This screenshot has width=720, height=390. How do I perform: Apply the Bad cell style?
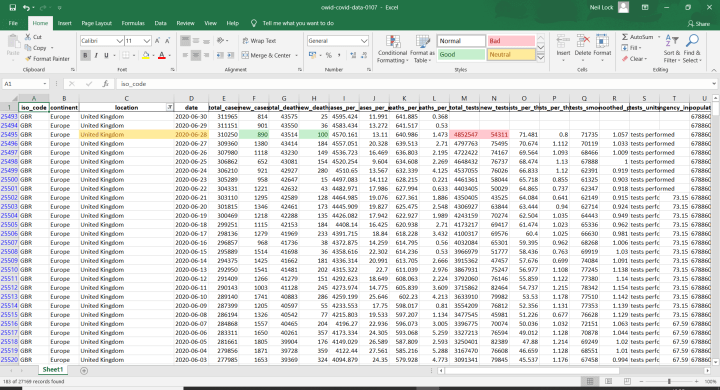511,41
